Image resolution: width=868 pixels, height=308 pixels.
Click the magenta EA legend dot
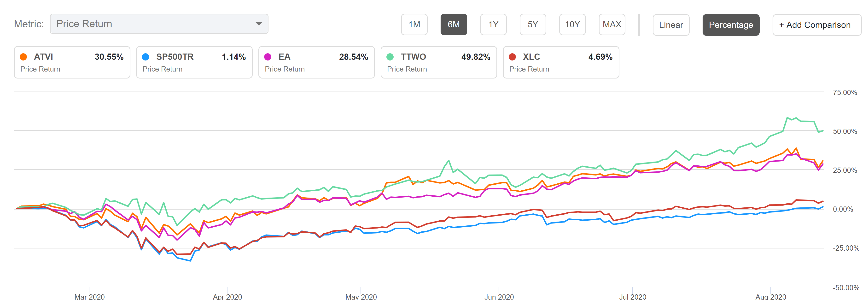tap(268, 57)
